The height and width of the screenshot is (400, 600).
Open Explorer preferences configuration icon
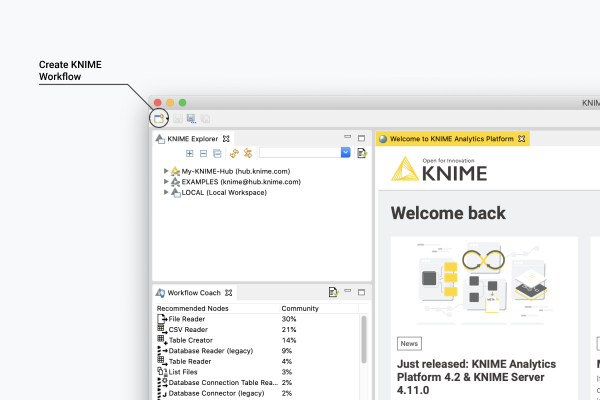point(362,153)
